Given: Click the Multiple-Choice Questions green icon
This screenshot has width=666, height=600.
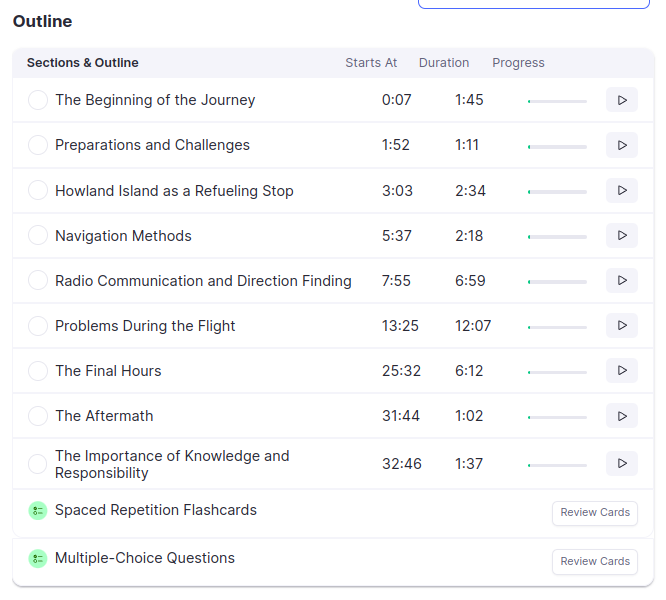Looking at the screenshot, I should coord(38,559).
